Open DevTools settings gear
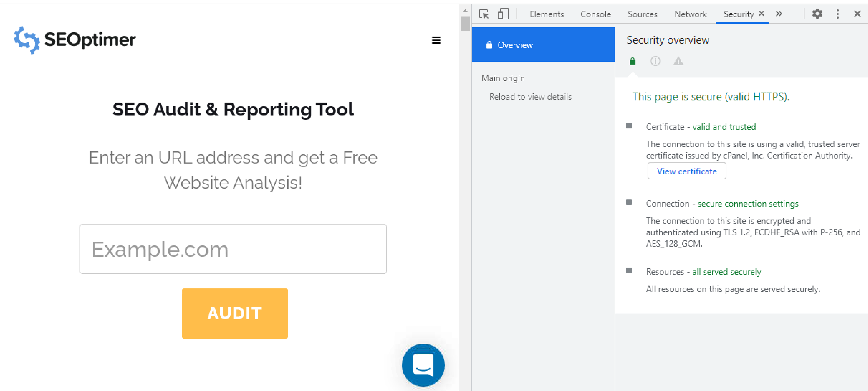Image resolution: width=868 pixels, height=391 pixels. 817,14
